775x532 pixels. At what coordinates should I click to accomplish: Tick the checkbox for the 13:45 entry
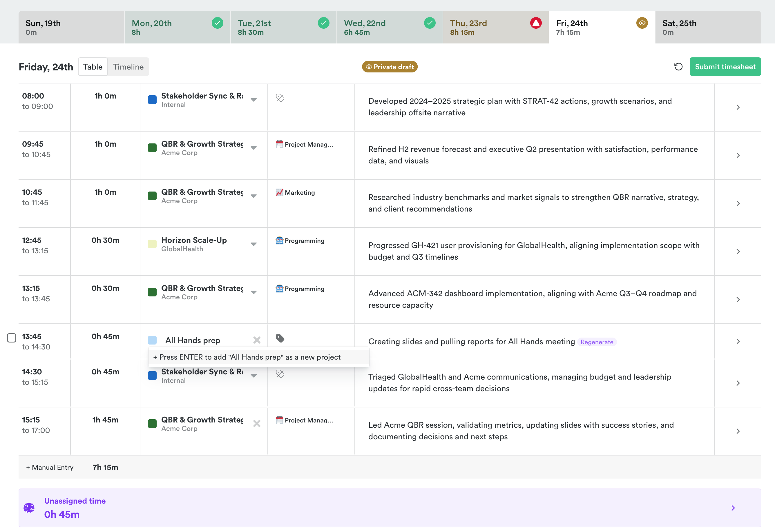pos(12,338)
